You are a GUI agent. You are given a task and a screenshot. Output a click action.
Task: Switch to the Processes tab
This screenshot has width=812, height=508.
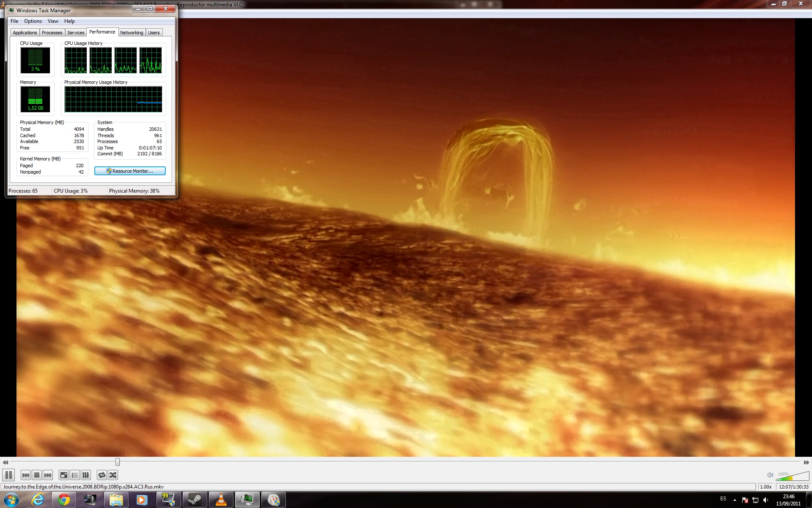pyautogui.click(x=52, y=33)
